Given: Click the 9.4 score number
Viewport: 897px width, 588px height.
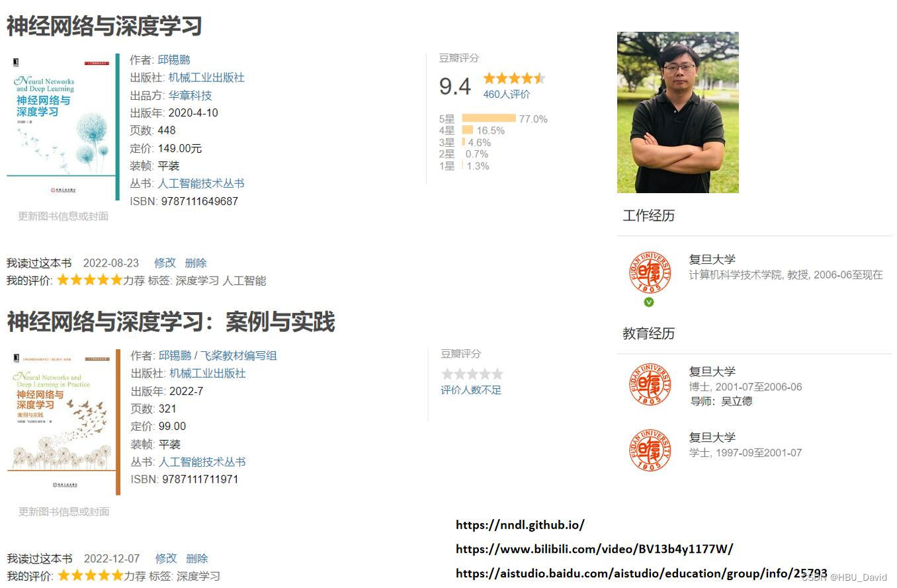Looking at the screenshot, I should pos(455,87).
